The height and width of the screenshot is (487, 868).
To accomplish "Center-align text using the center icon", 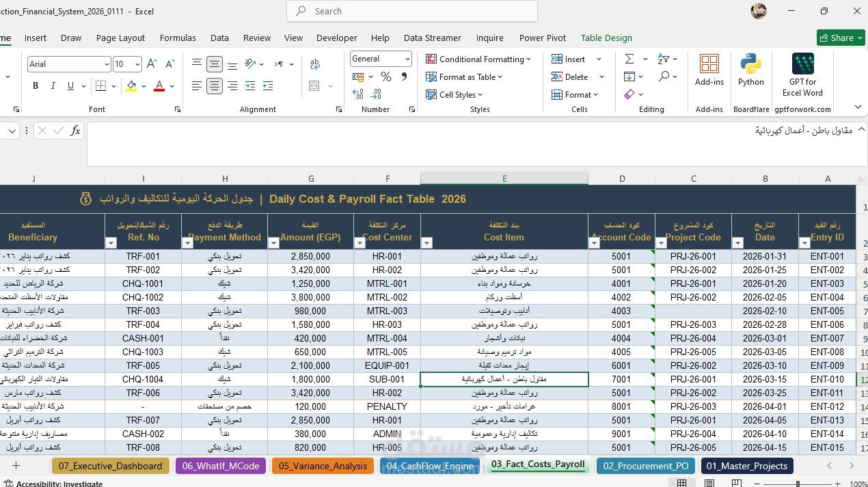I will point(215,86).
